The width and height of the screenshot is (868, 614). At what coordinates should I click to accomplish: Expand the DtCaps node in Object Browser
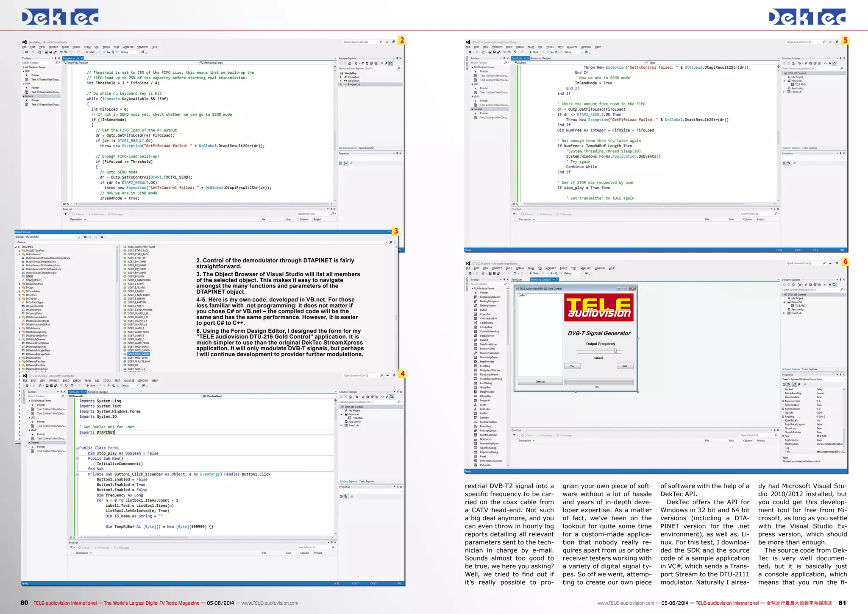coord(19,287)
